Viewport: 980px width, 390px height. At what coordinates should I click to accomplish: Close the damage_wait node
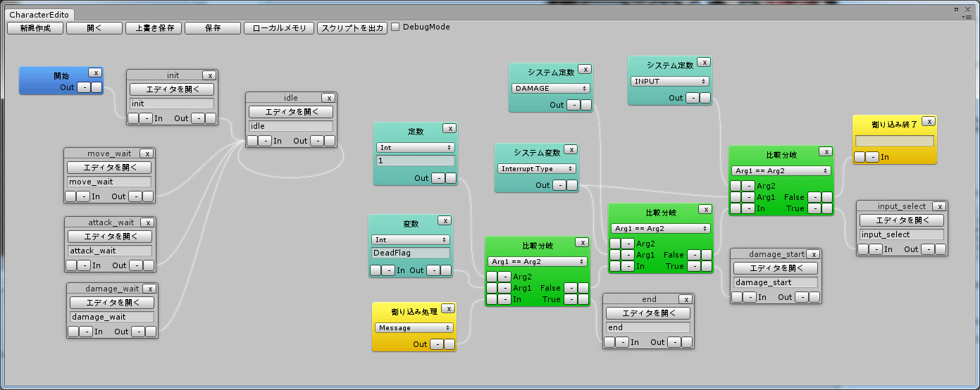(x=150, y=289)
